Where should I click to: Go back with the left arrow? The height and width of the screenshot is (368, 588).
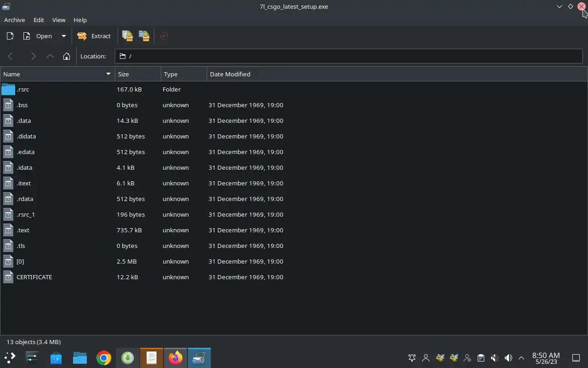click(x=10, y=56)
